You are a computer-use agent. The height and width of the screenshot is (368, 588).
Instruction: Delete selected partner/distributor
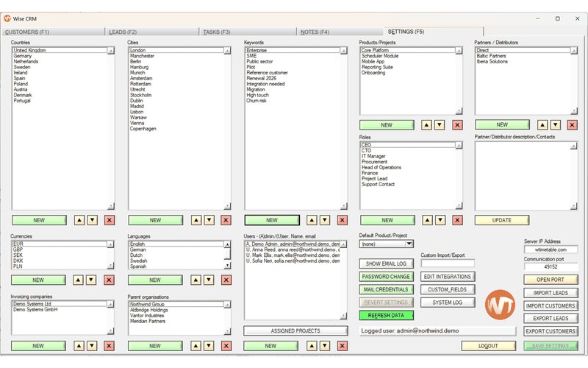point(572,124)
